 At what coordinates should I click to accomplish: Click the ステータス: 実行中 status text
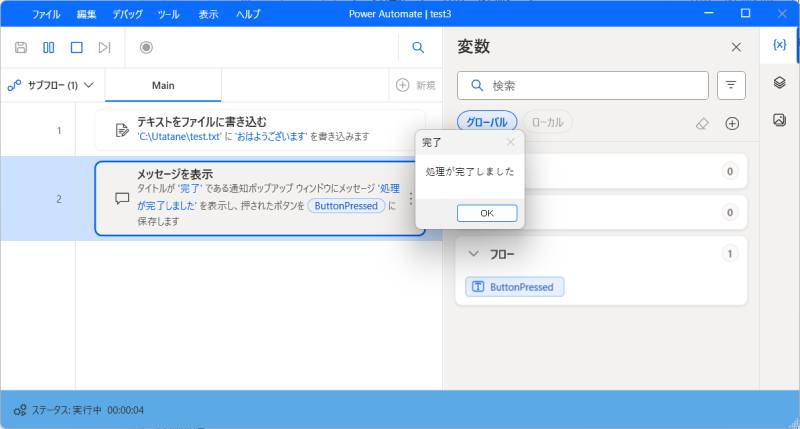click(67, 410)
